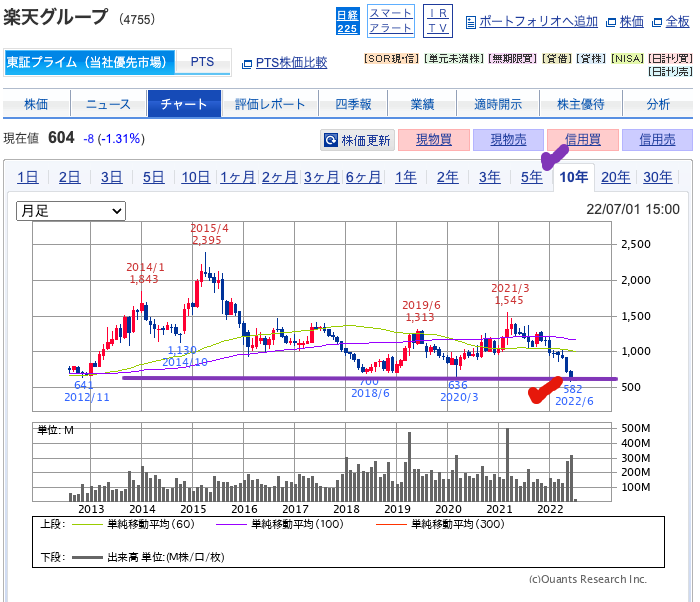This screenshot has width=700, height=602.
Task: Click the 日経225 badge icon
Action: click(x=347, y=21)
